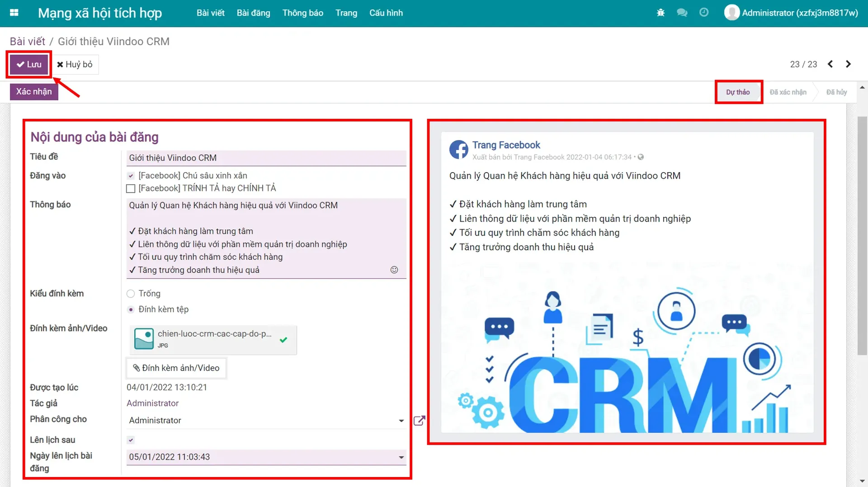Open the scheduled date picker dropdown
Viewport: 868px width, 487px height.
tap(401, 457)
